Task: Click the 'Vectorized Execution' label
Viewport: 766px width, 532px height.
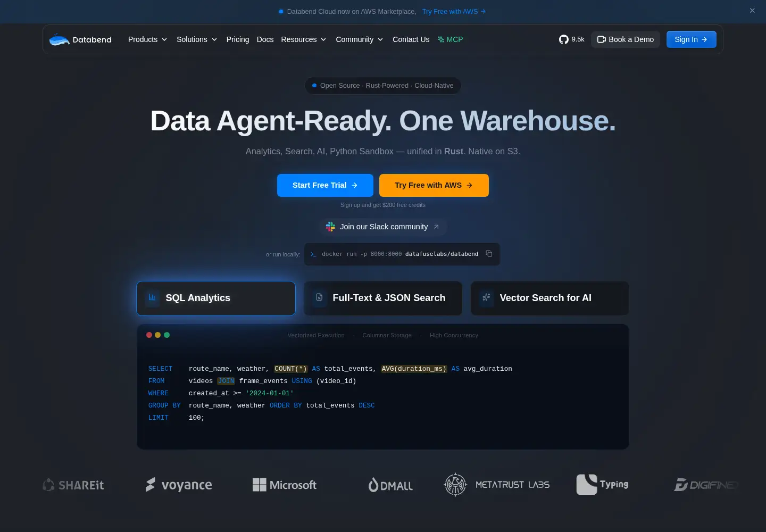Action: (x=316, y=335)
